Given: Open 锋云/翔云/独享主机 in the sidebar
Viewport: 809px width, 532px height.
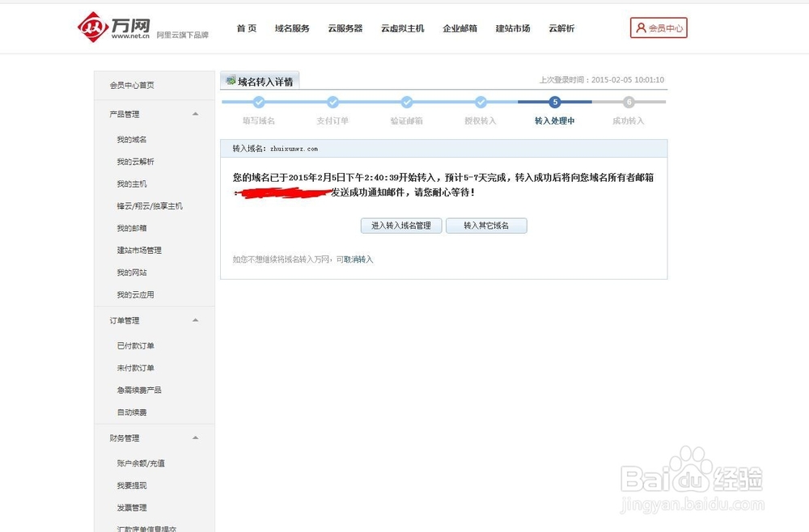Looking at the screenshot, I should pyautogui.click(x=150, y=206).
